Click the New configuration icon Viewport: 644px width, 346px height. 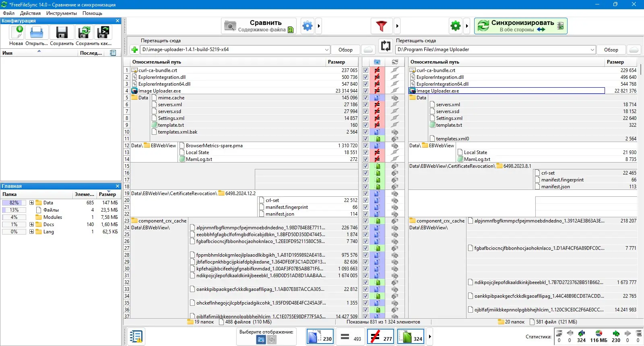pyautogui.click(x=17, y=33)
